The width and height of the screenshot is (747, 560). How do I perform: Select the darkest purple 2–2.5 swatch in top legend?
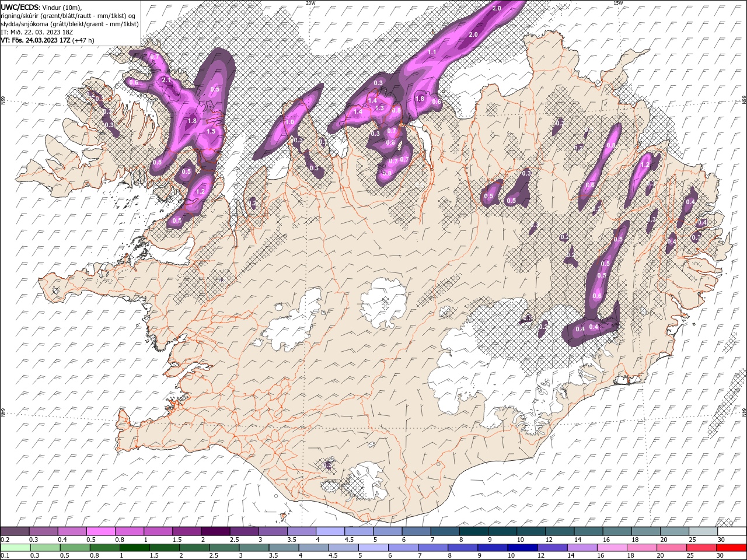[x=215, y=531]
